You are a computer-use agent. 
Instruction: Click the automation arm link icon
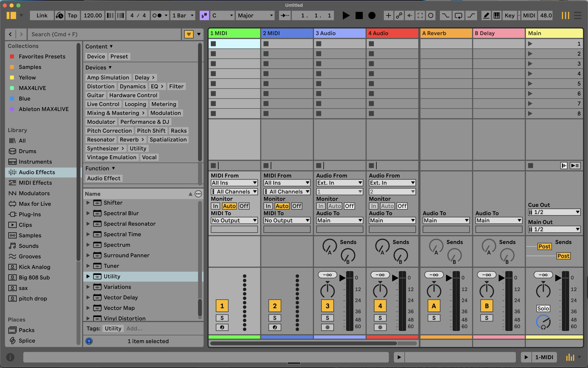pyautogui.click(x=399, y=16)
